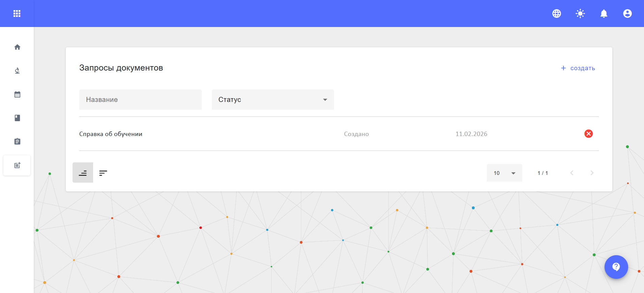The width and height of the screenshot is (644, 293).
Task: Open user account profile menu
Action: 627,14
